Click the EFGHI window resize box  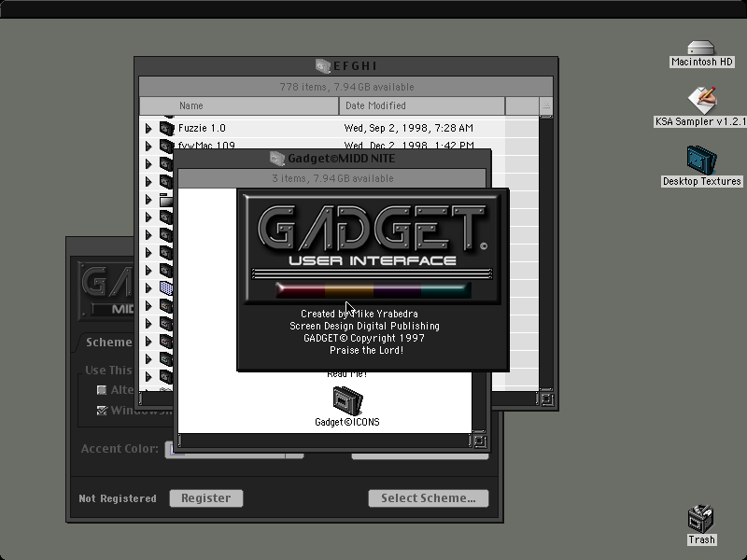[547, 399]
